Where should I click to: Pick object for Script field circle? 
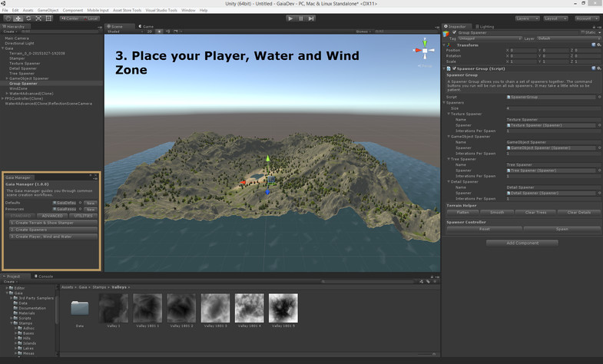click(x=599, y=97)
